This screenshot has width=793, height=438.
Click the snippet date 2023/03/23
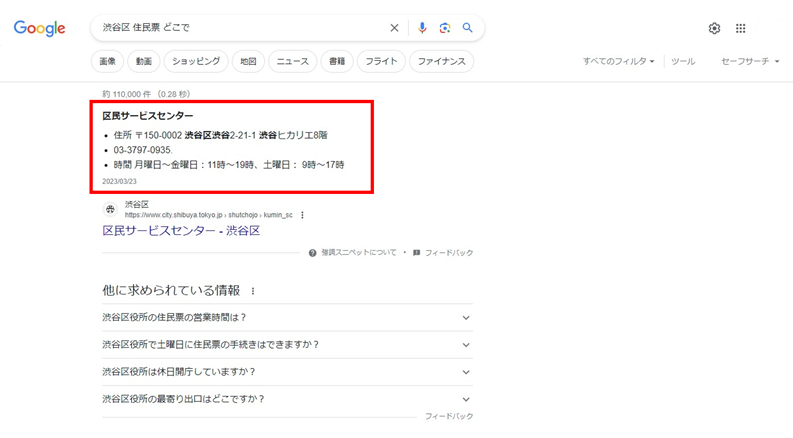119,181
